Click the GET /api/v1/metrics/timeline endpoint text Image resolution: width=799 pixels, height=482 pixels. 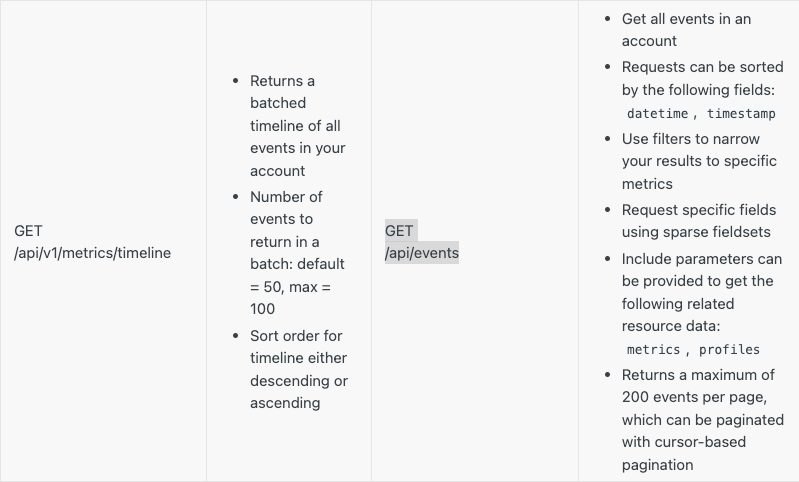(x=92, y=242)
